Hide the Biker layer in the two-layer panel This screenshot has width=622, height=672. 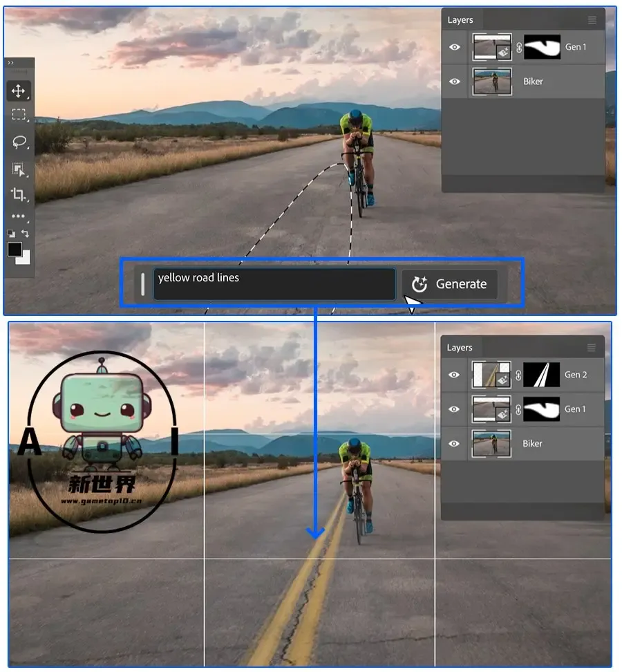pos(455,82)
